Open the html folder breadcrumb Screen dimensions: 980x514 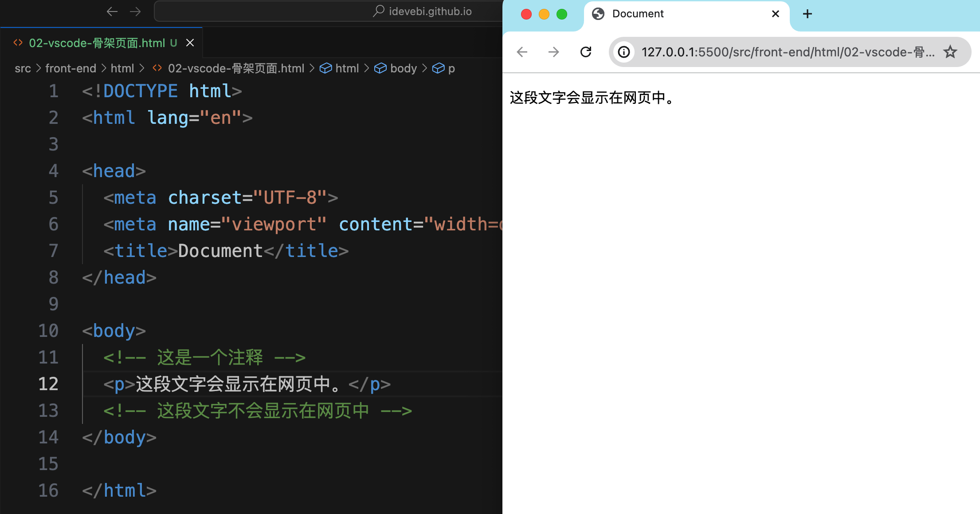click(122, 68)
